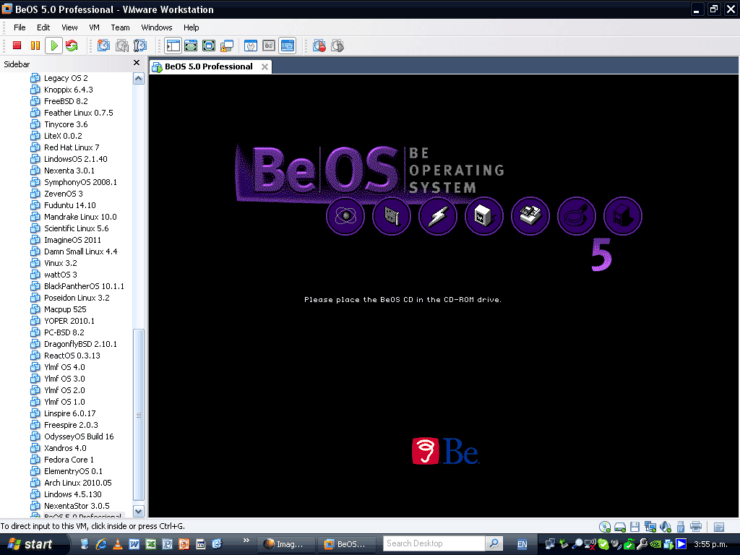This screenshot has width=740, height=555.
Task: Open the Windows menu
Action: [157, 27]
